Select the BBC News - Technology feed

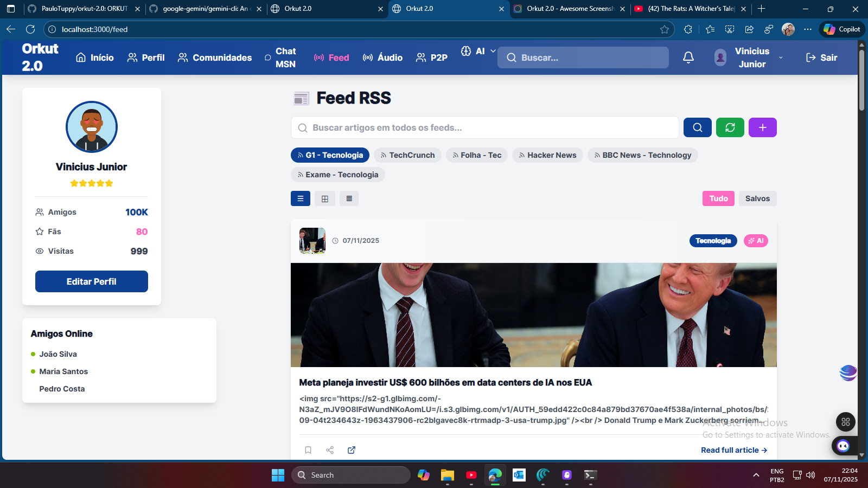642,155
